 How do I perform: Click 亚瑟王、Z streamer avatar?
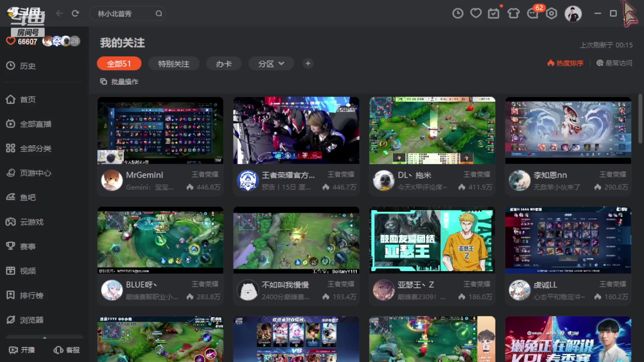coord(384,290)
